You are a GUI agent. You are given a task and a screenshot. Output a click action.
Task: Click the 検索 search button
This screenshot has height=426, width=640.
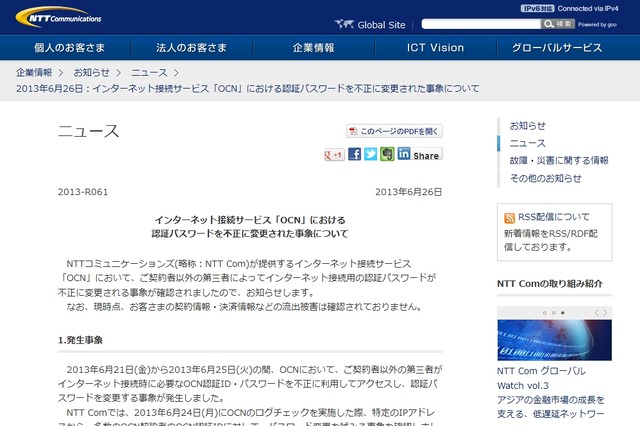[558, 24]
